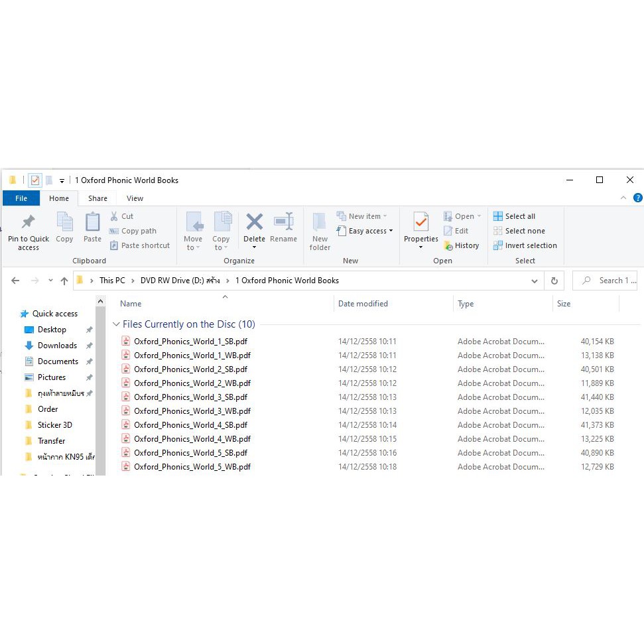Click the Copy icon in Clipboard group
This screenshot has width=644, height=644.
click(x=64, y=222)
